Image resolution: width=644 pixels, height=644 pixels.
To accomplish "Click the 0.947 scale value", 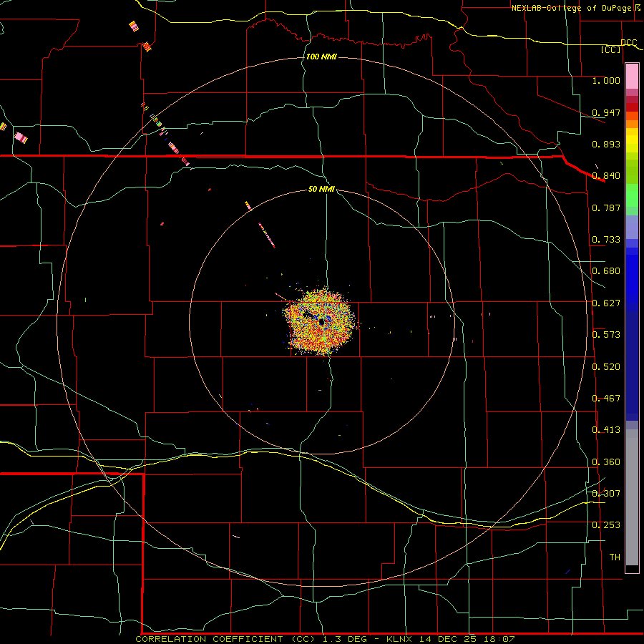I will [x=606, y=112].
